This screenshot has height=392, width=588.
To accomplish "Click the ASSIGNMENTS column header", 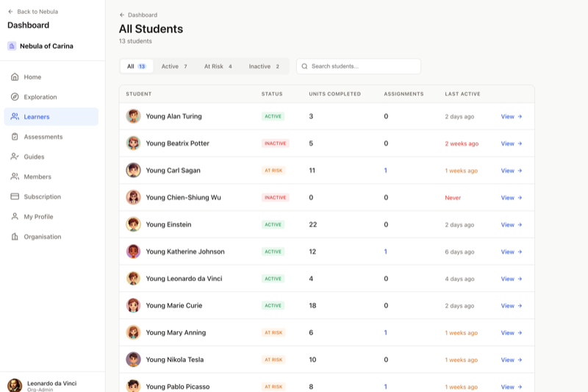I will 404,94.
